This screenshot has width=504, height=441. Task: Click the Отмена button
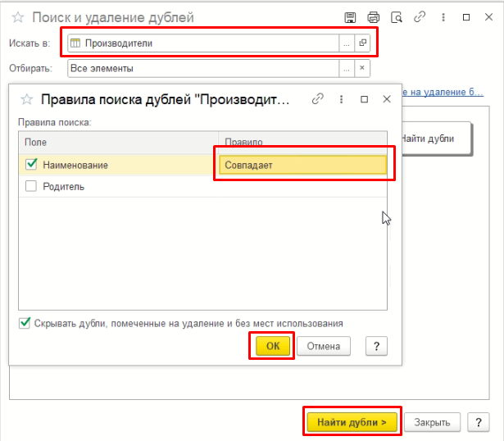point(324,346)
